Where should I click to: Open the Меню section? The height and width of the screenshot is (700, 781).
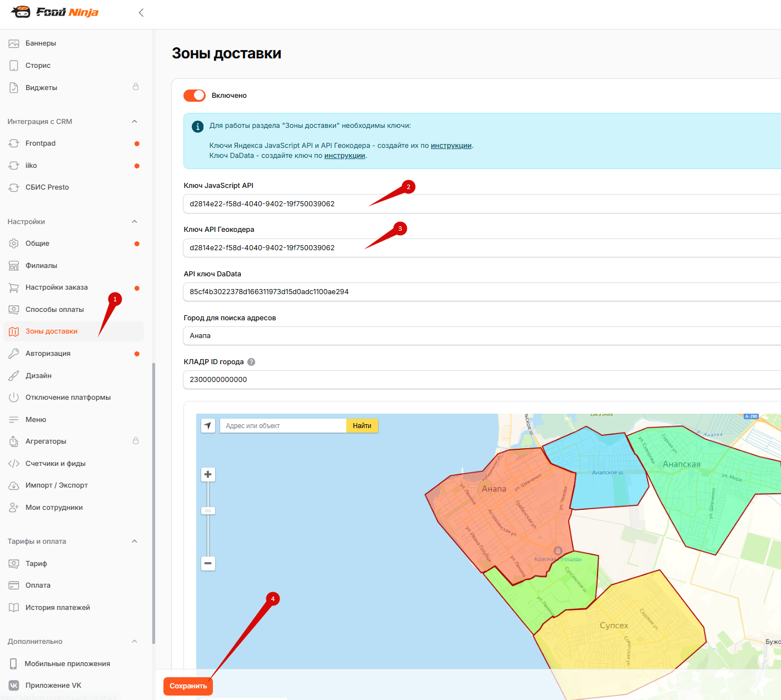[x=73, y=420]
